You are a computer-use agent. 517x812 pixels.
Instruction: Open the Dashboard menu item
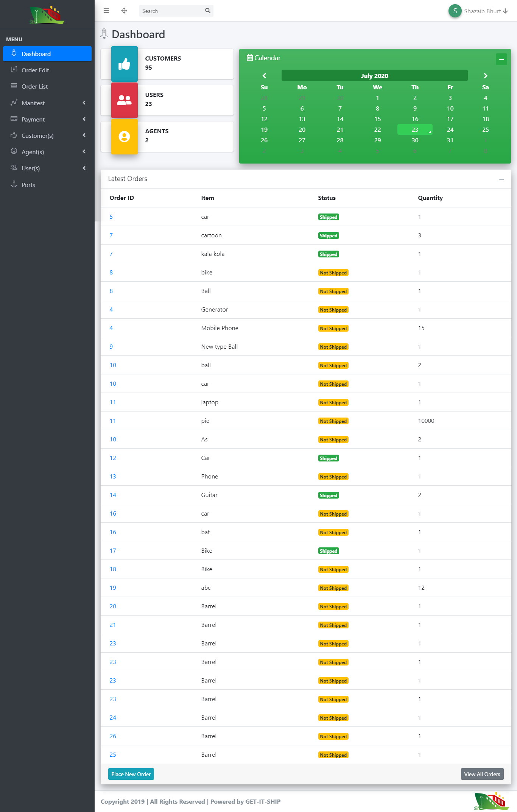click(x=47, y=54)
